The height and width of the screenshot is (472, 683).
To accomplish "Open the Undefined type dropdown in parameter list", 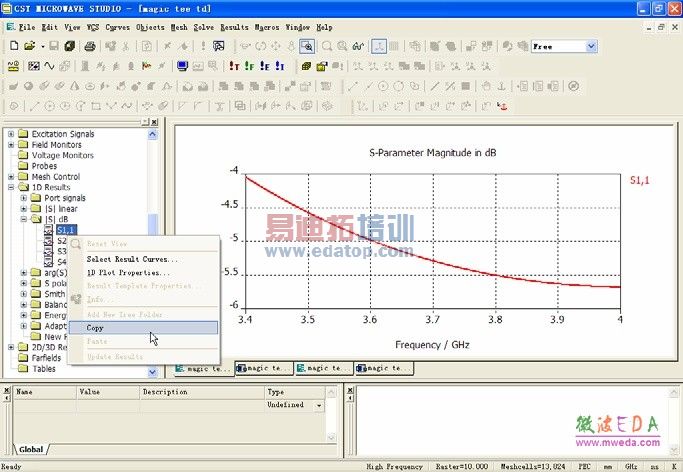I will pos(320,405).
